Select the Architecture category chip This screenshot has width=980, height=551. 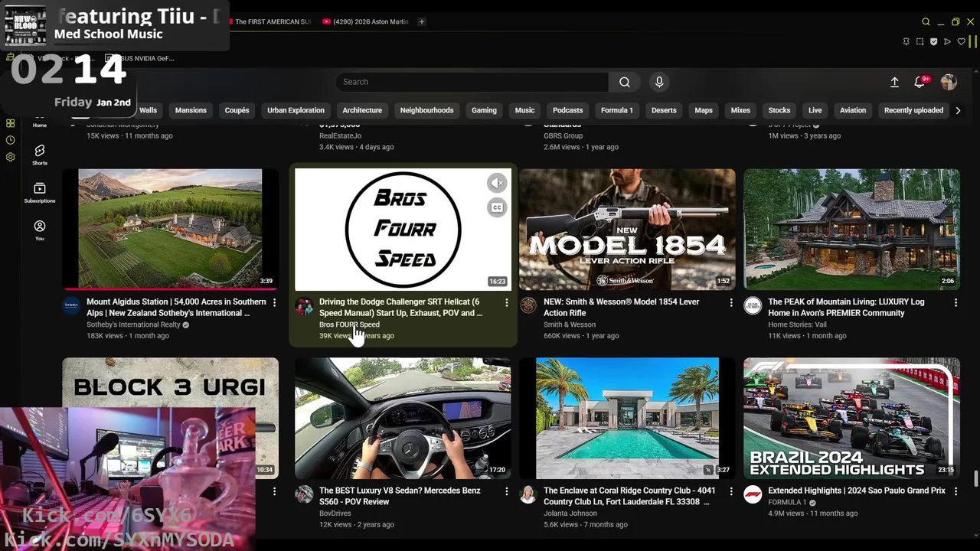pos(362,110)
